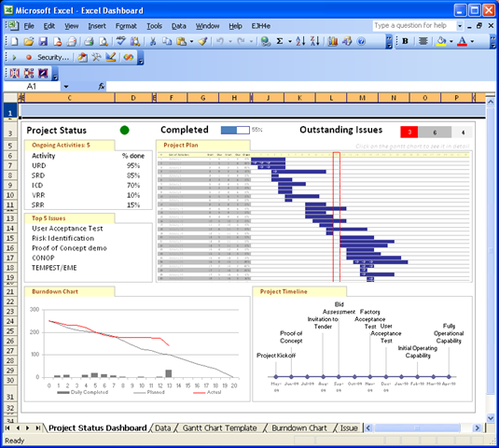
Task: Open the Tools menu
Action: point(154,26)
